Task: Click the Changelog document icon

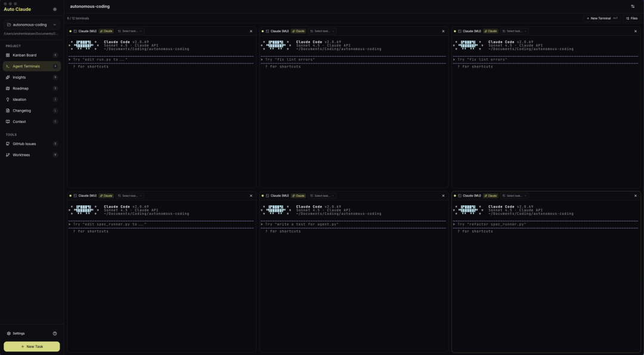Action: 8,110
